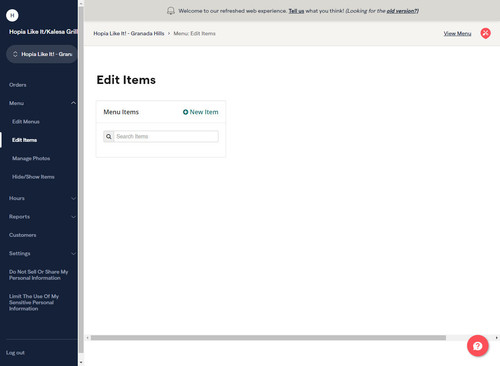Image resolution: width=500 pixels, height=366 pixels.
Task: Click the plus icon next to New Item
Action: pos(186,112)
